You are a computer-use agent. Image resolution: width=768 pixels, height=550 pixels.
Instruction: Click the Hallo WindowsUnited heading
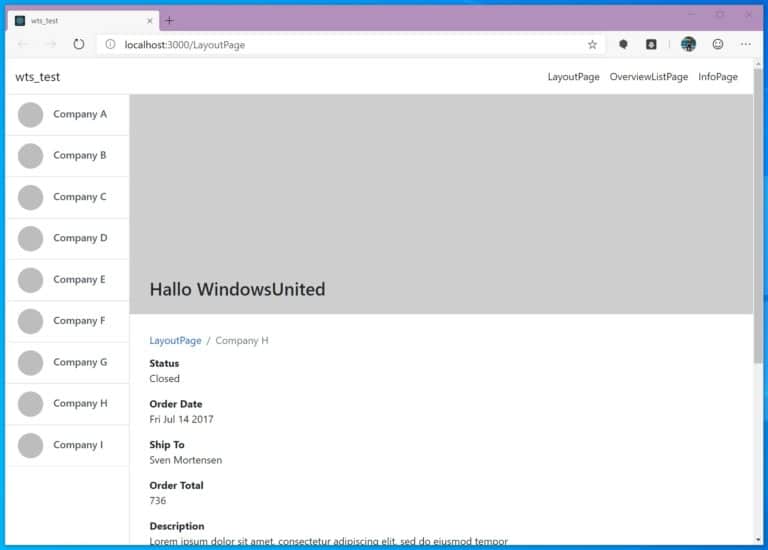[x=238, y=289]
